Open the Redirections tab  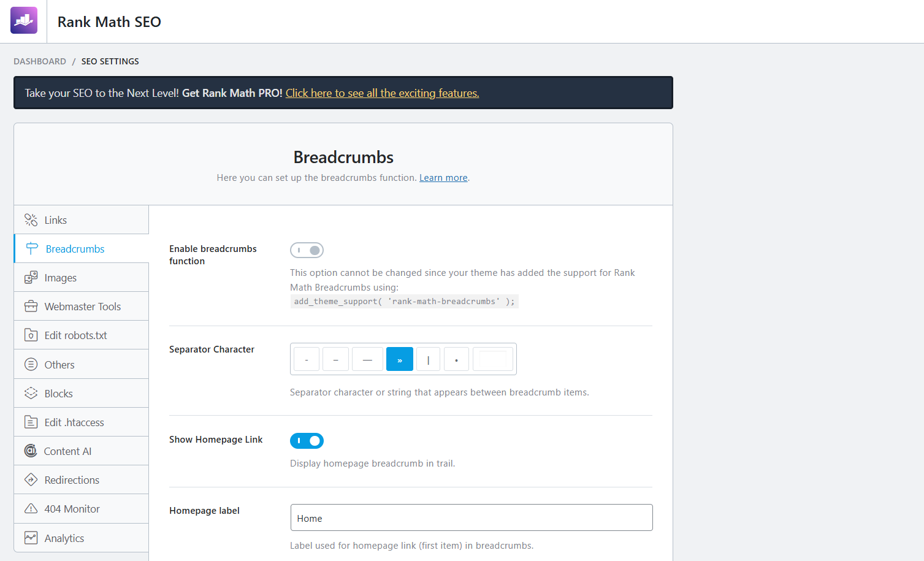(x=81, y=479)
